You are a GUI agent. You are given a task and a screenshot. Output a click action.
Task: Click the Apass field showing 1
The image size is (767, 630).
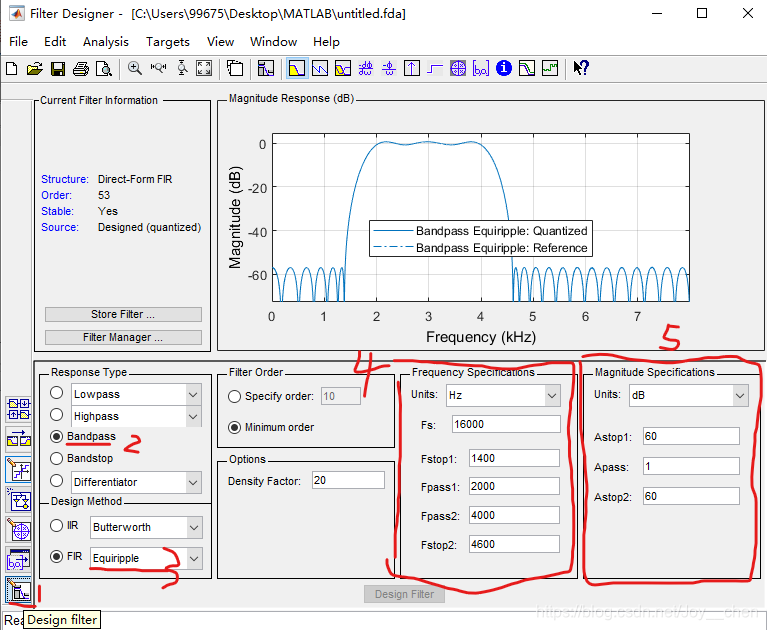pos(691,466)
